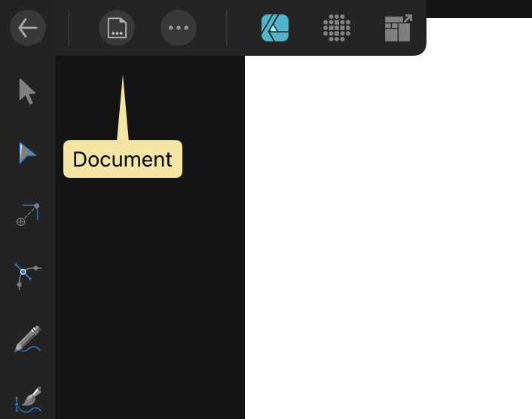Tap the tooltip's yellow pointer callout
This screenshot has width=532, height=419.
click(123, 109)
